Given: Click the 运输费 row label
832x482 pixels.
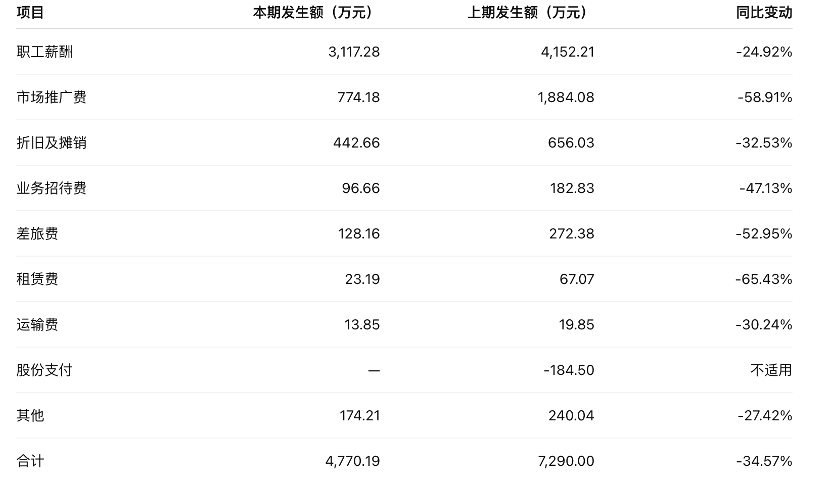Looking at the screenshot, I should pyautogui.click(x=37, y=325).
